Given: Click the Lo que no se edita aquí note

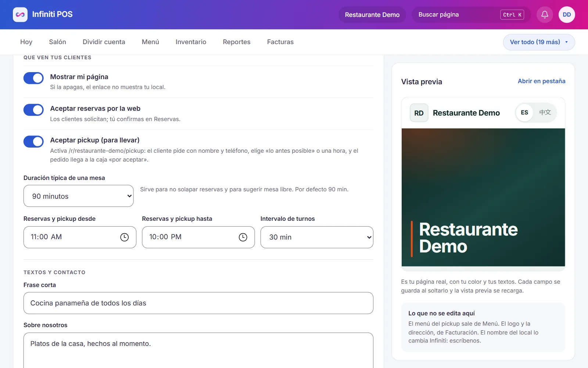Looking at the screenshot, I should (483, 327).
